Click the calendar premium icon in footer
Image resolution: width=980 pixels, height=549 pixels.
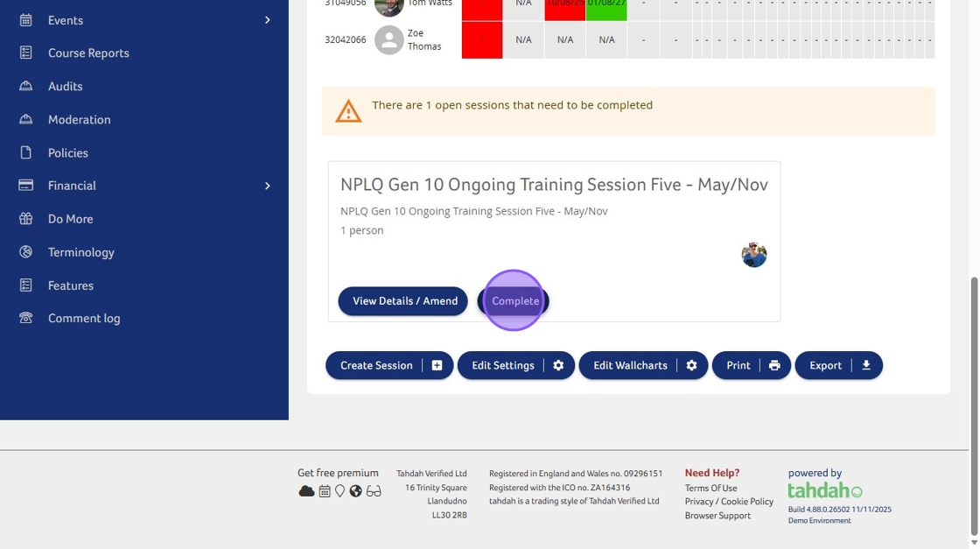click(x=325, y=491)
